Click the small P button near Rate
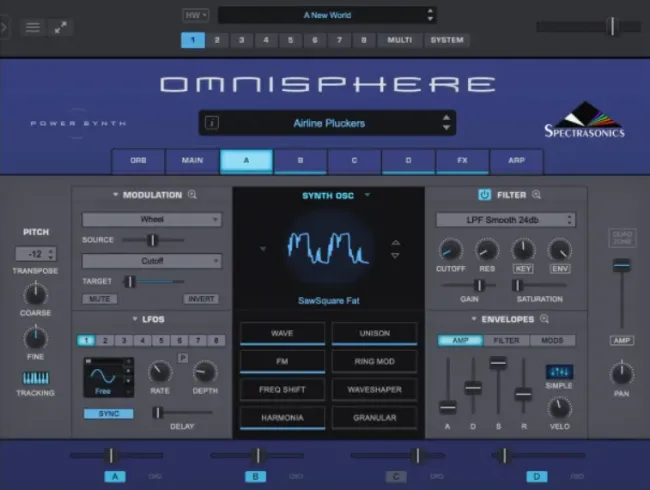This screenshot has width=650, height=490. pyautogui.click(x=183, y=358)
